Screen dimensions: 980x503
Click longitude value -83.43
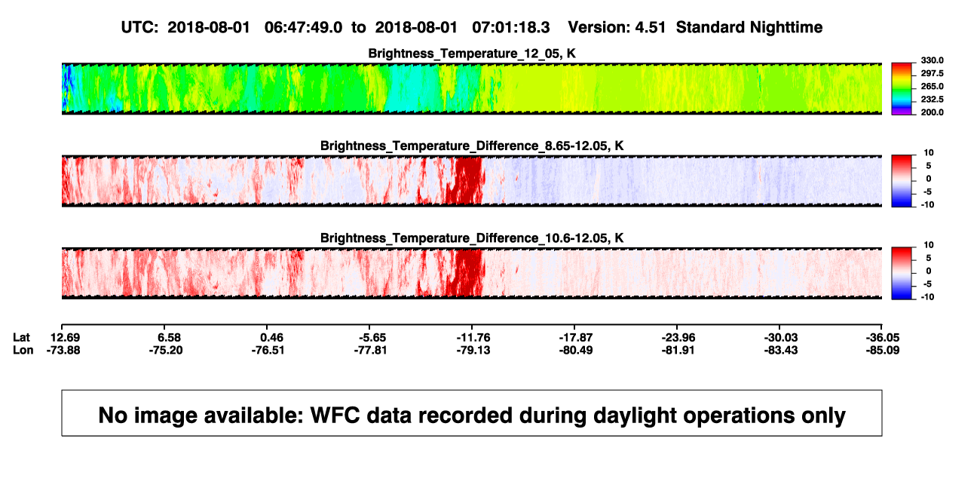pyautogui.click(x=779, y=350)
